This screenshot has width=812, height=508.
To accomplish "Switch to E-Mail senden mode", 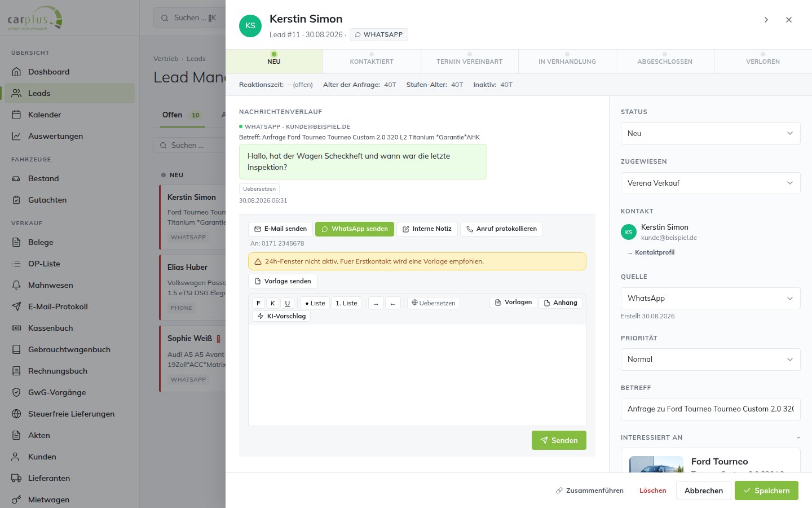I will tap(280, 229).
